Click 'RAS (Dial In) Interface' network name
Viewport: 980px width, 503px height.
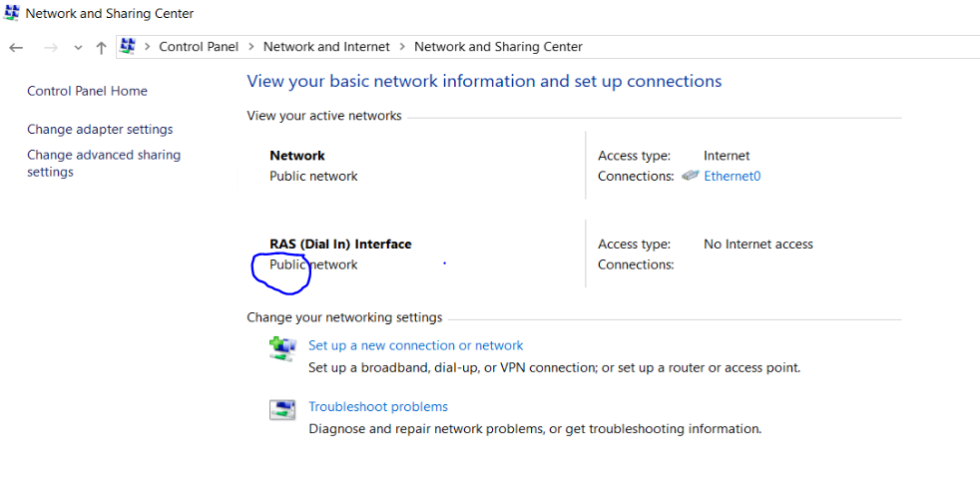click(340, 245)
